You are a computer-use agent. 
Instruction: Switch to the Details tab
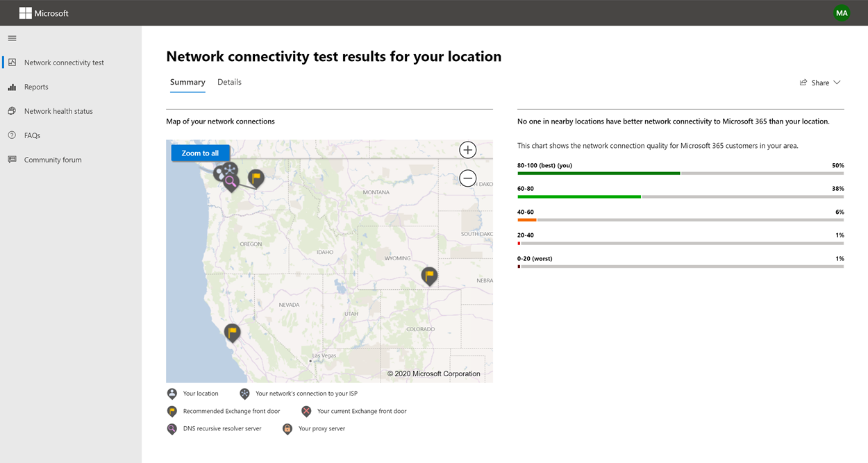[229, 81]
